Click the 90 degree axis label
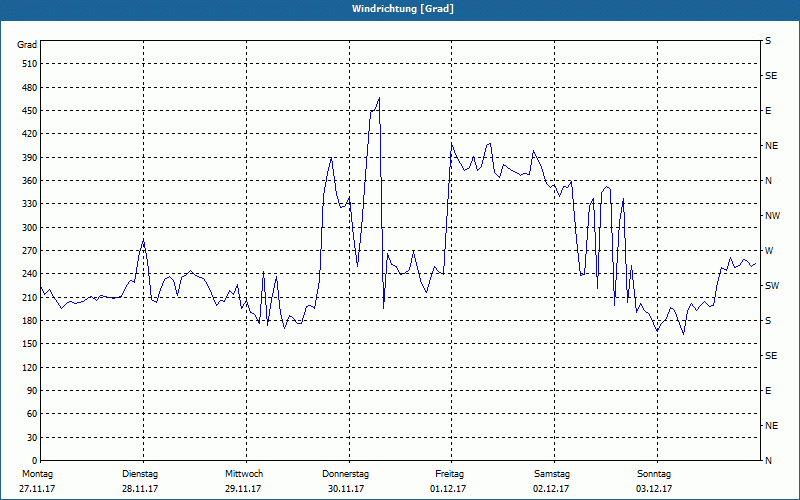This screenshot has width=800, height=500. coord(32,391)
